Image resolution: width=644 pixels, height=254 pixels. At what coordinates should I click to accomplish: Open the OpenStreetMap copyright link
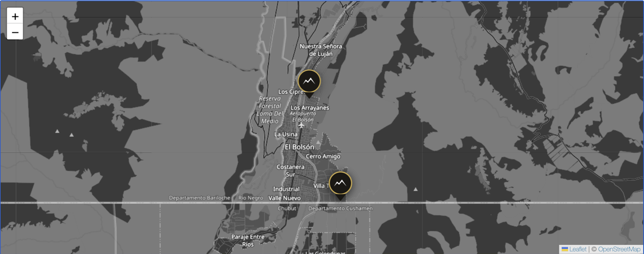pos(619,249)
